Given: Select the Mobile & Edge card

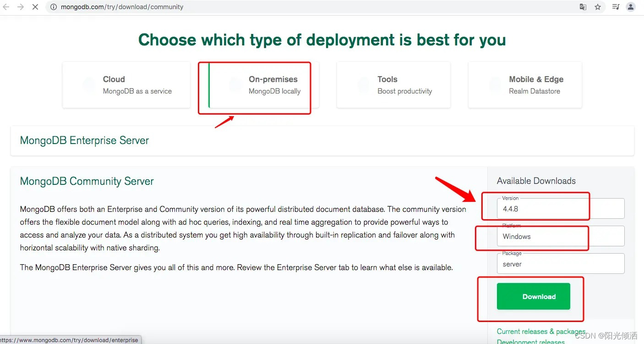Looking at the screenshot, I should point(525,85).
